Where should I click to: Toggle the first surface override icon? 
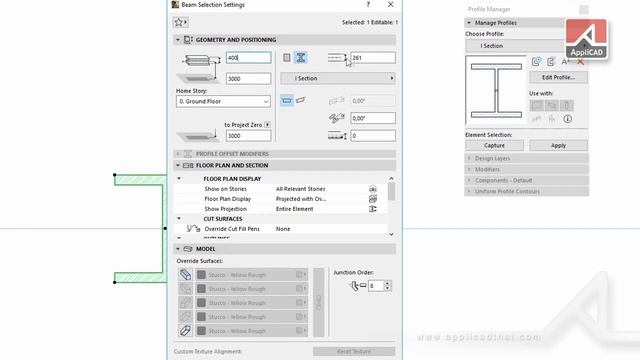coord(185,275)
